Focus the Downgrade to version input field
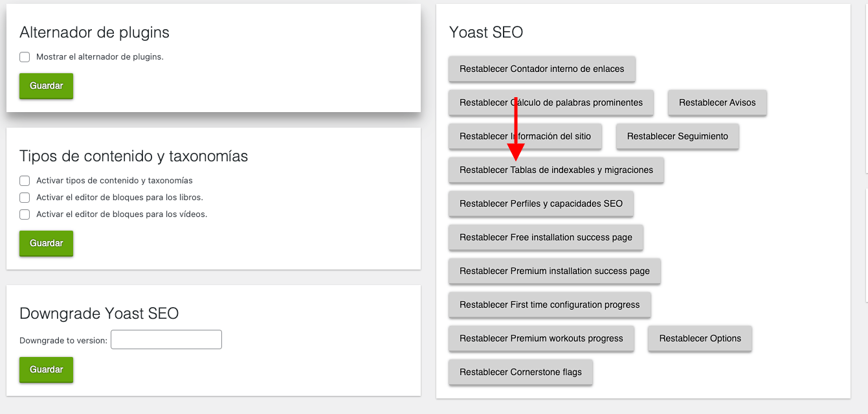 pyautogui.click(x=166, y=339)
